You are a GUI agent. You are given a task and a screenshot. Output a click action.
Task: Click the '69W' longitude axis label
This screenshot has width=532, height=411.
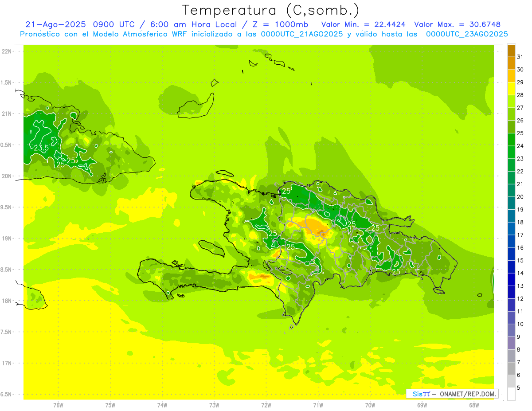click(422, 405)
